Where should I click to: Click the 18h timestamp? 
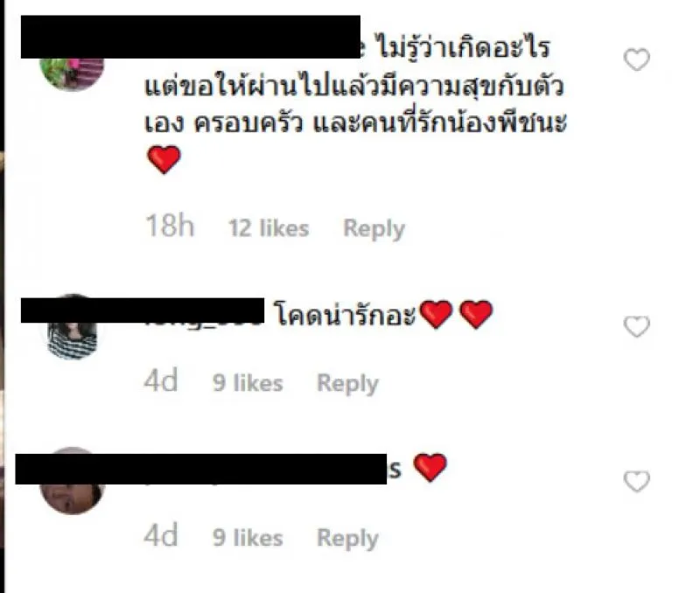point(170,226)
